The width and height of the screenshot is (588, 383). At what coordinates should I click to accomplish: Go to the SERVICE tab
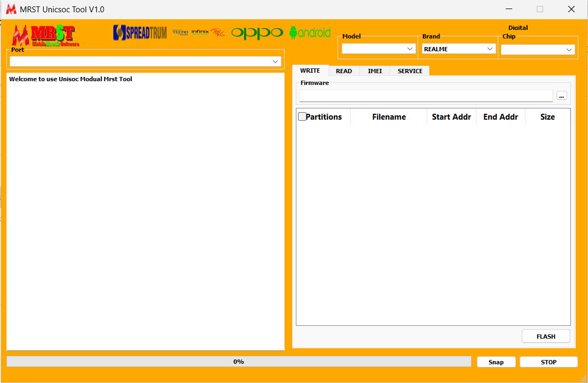pyautogui.click(x=410, y=71)
